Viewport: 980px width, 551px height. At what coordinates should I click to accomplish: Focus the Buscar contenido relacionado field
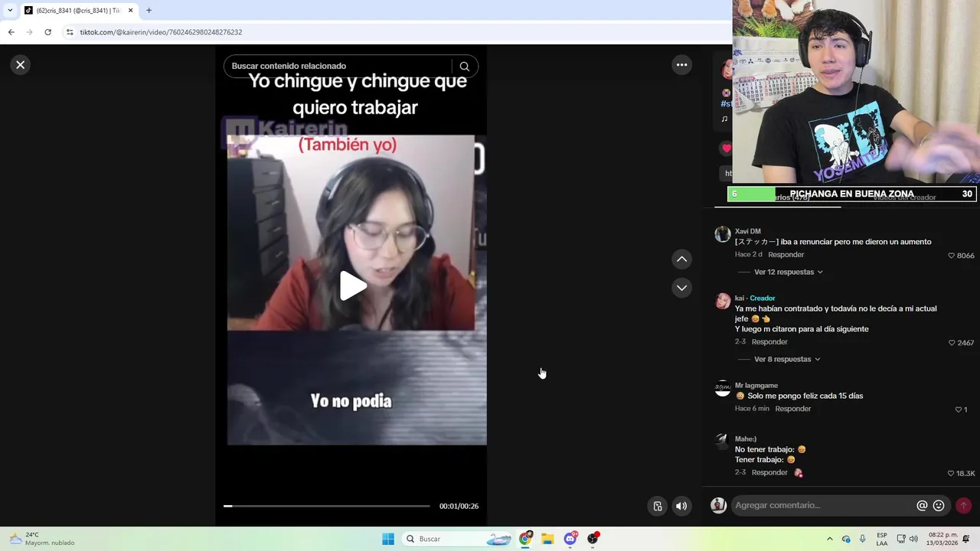coord(337,67)
